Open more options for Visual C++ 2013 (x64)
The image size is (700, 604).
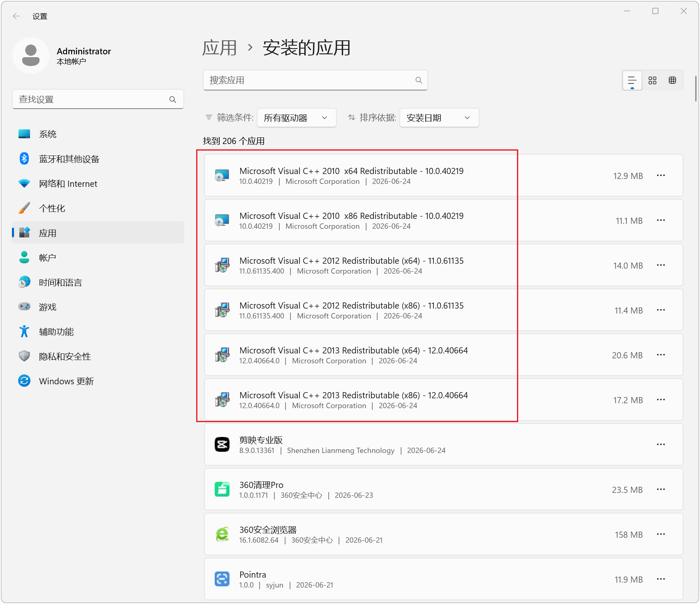point(661,355)
